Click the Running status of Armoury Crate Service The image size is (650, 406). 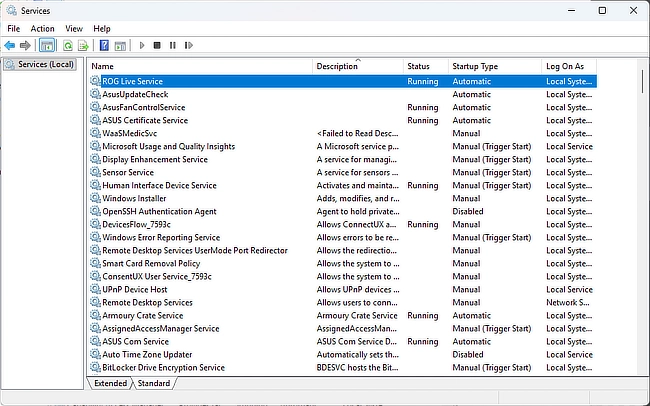coord(422,315)
